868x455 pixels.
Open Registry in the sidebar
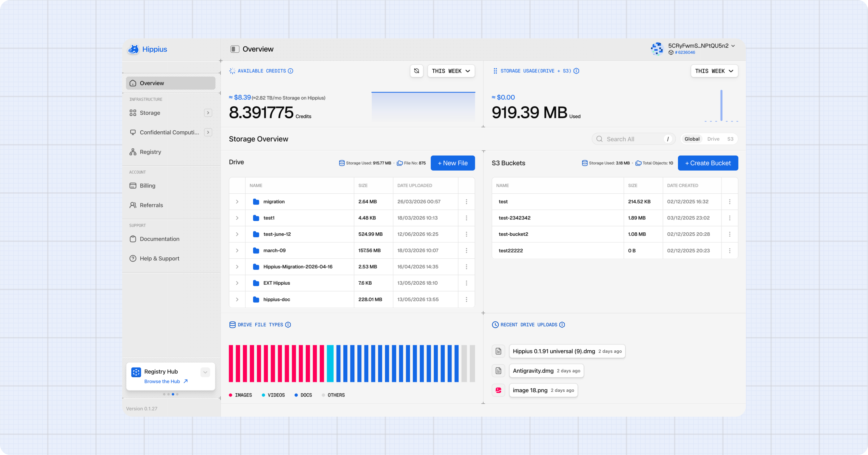pyautogui.click(x=171, y=152)
